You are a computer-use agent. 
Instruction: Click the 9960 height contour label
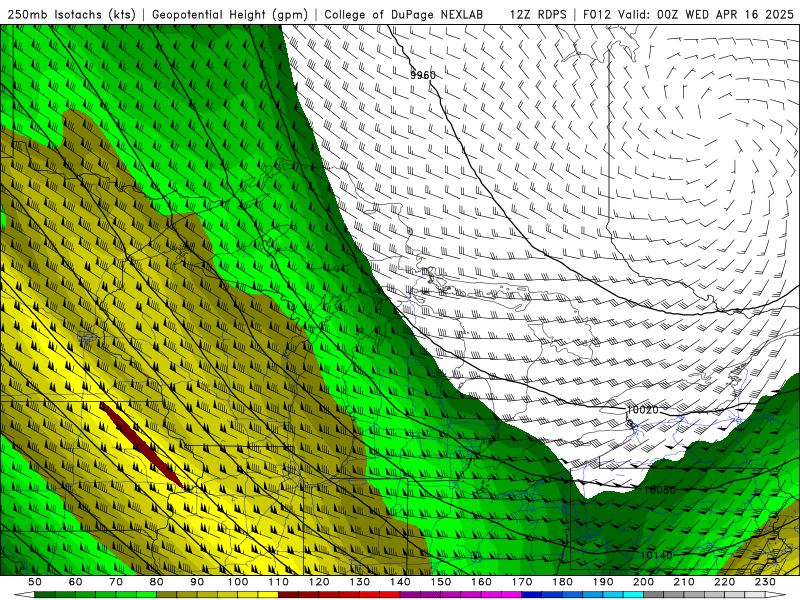pyautogui.click(x=423, y=76)
